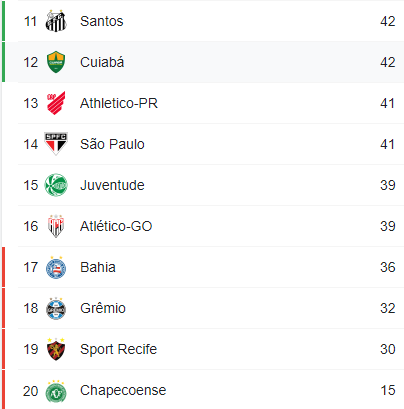This screenshot has height=409, width=404.
Task: Click the Atlético-GO striped crest
Action: click(x=56, y=226)
